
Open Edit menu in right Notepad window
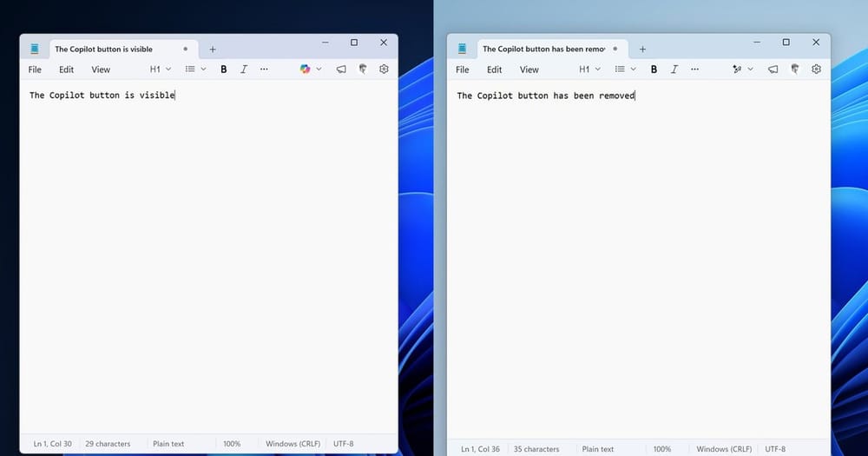click(495, 69)
